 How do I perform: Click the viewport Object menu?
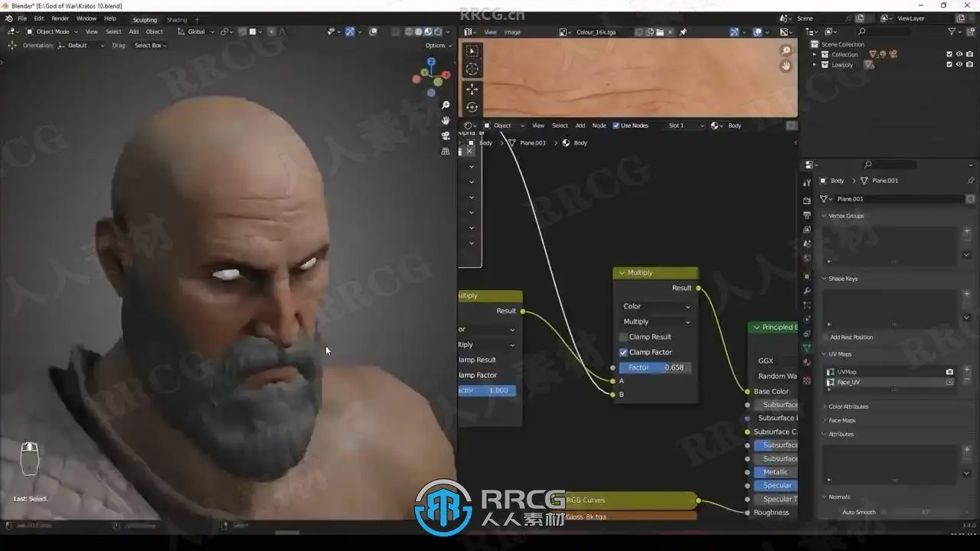click(155, 32)
